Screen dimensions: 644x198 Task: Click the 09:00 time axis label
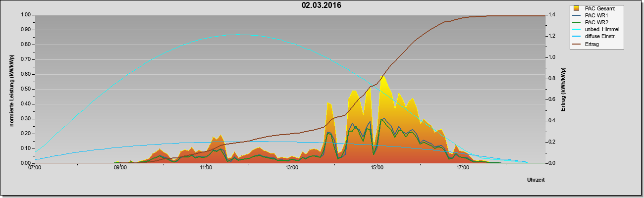click(x=120, y=168)
